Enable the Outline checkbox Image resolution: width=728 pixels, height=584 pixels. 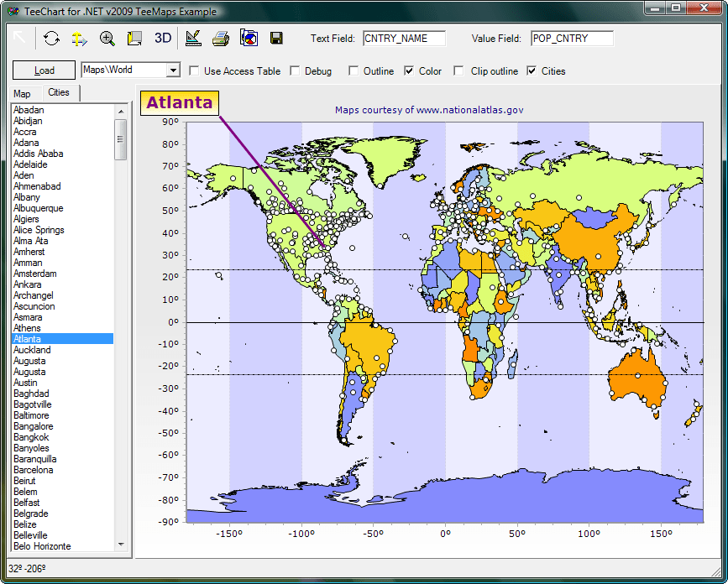coord(355,71)
